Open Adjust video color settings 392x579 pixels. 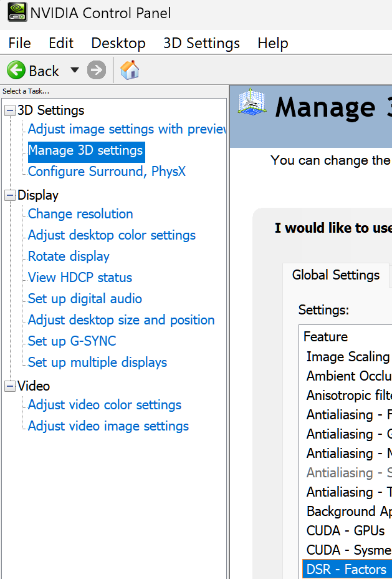pyautogui.click(x=104, y=405)
